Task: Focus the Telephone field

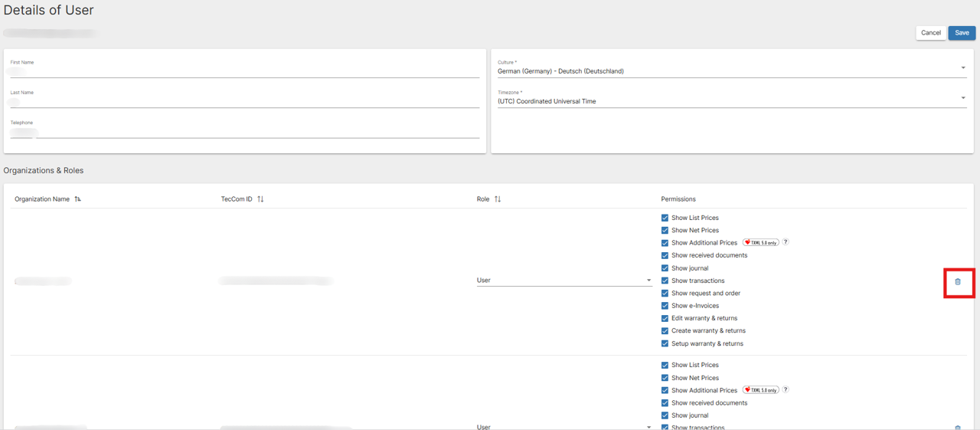Action: (245, 132)
